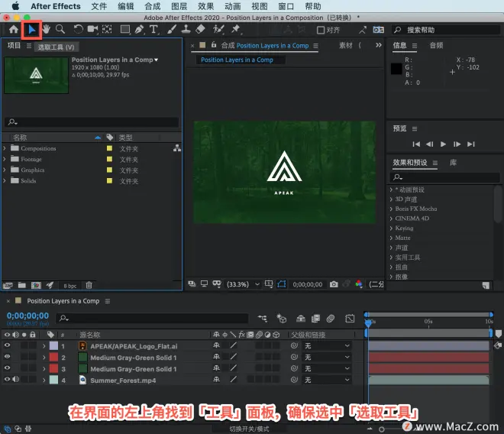Hide the Summer_Forest.mp4 video eye

coord(7,379)
